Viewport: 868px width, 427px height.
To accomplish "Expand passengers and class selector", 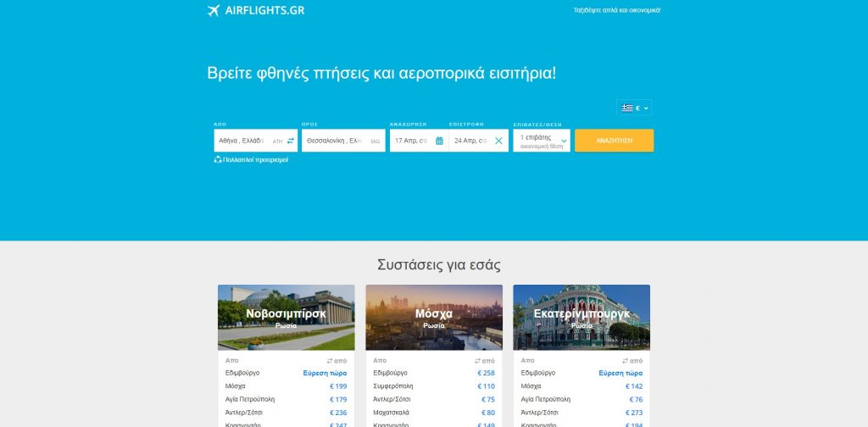I will [542, 141].
